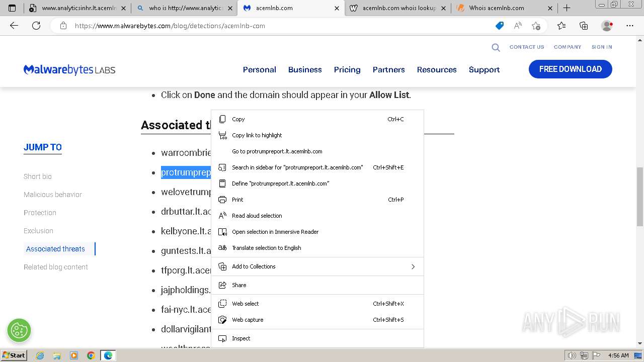Switch to Edge taskbar icon
This screenshot has width=644, height=362.
[108, 355]
